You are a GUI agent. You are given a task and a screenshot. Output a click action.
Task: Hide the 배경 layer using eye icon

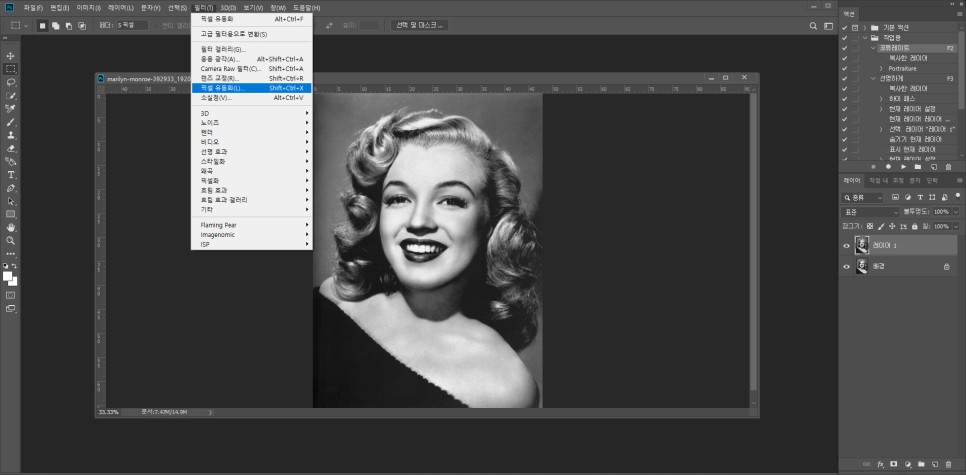[846, 267]
